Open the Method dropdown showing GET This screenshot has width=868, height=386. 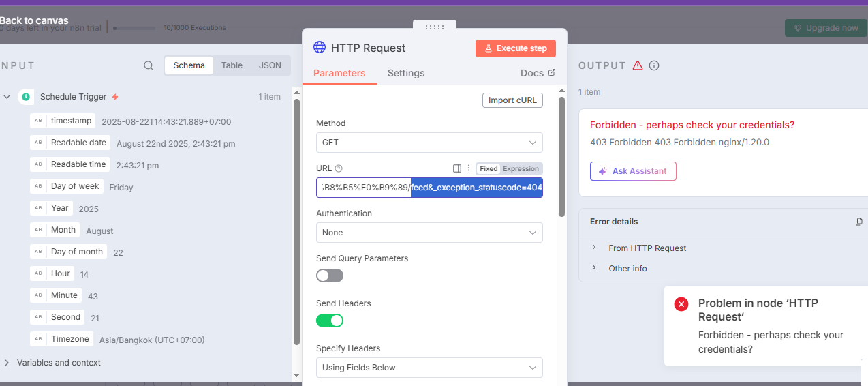coord(429,143)
